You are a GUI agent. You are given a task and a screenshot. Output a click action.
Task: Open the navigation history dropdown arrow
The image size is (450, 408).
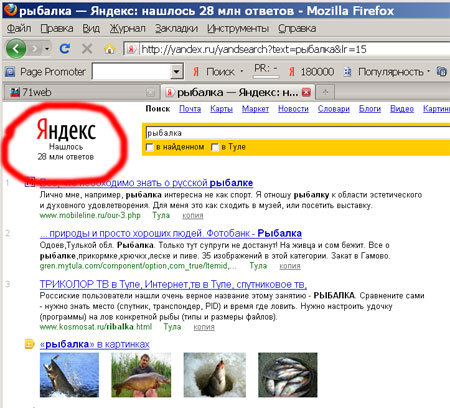(x=47, y=49)
